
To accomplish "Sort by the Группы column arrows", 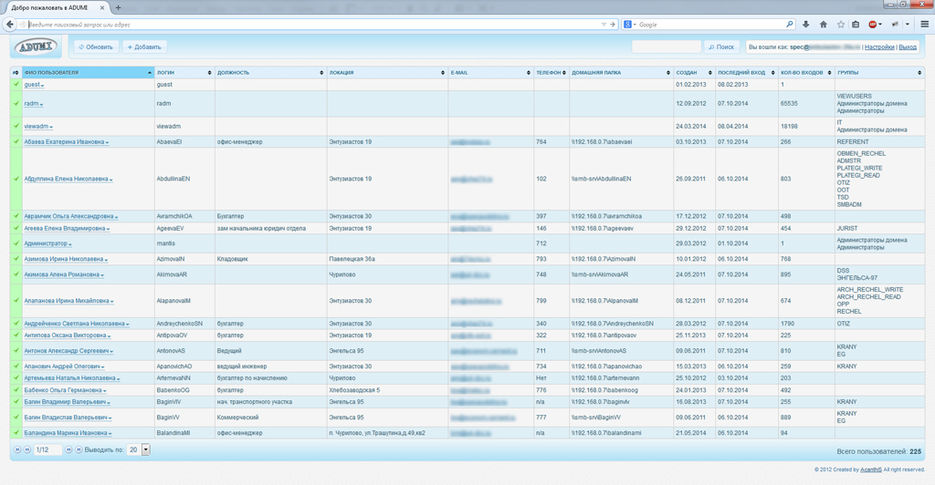I will [x=919, y=73].
